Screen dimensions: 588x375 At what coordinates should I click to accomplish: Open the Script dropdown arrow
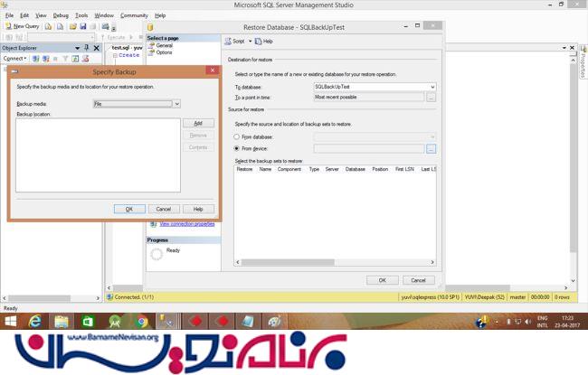click(250, 42)
